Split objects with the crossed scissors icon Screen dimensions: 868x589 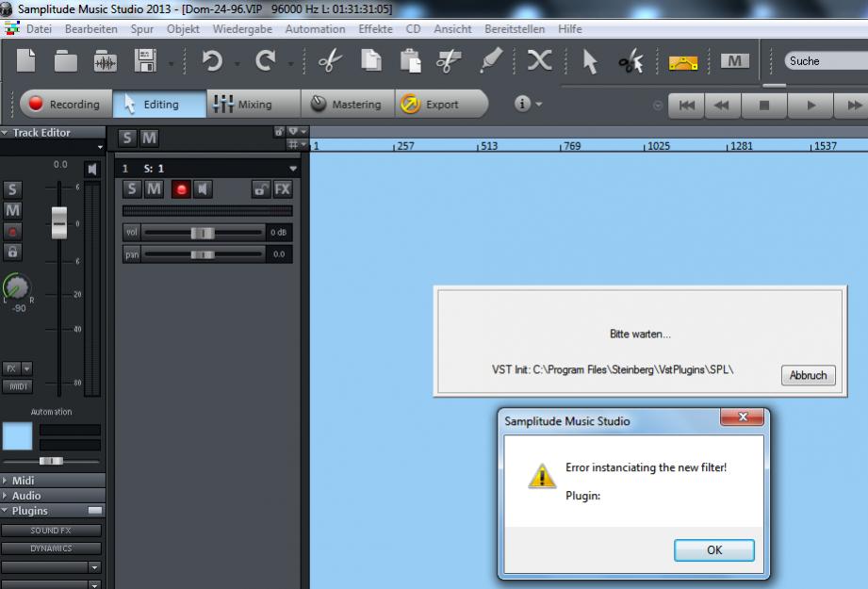point(449,61)
